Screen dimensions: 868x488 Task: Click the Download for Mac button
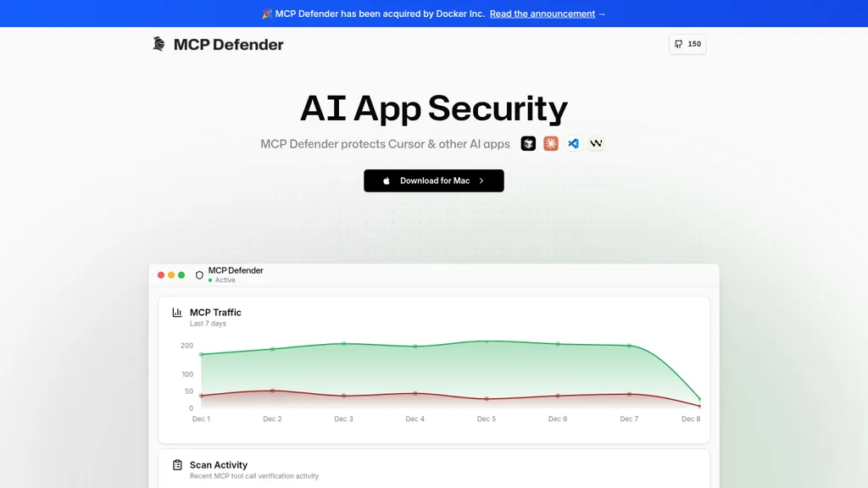click(x=434, y=181)
